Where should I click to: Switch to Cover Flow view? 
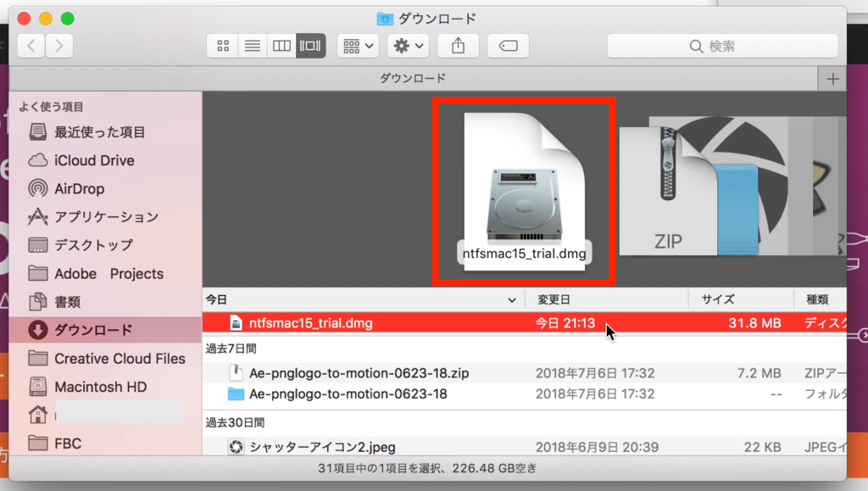[310, 46]
